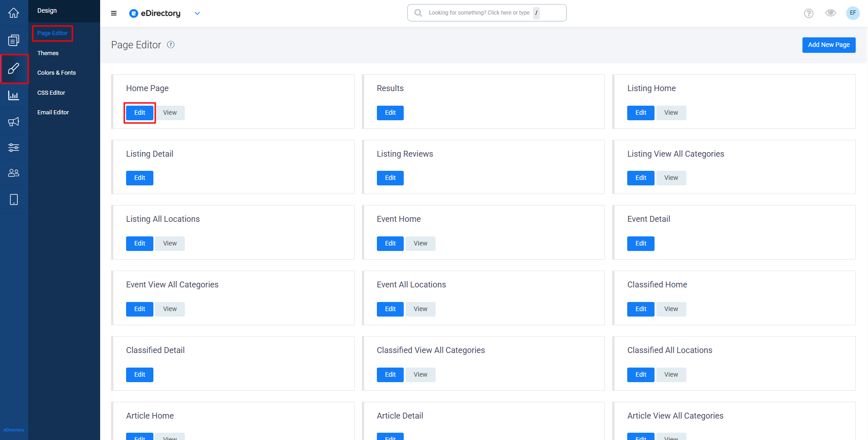Click the eye preview site icon
Screen dimensions: 868x440
point(831,13)
